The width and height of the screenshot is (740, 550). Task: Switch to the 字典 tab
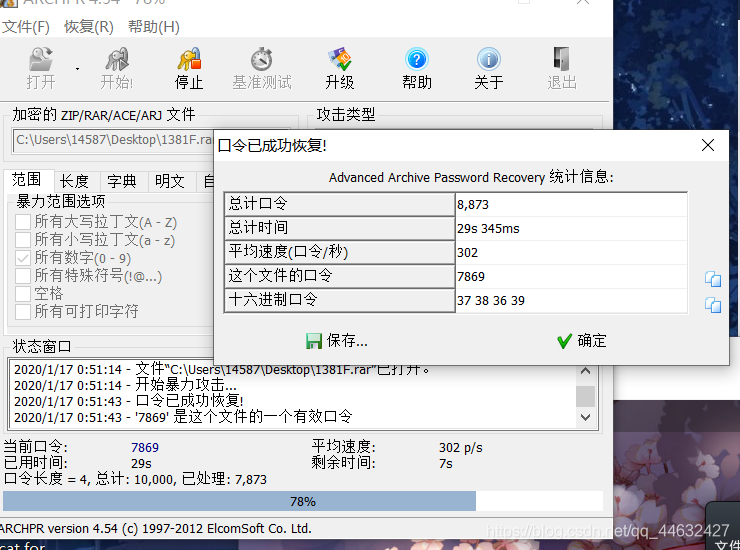point(122,181)
